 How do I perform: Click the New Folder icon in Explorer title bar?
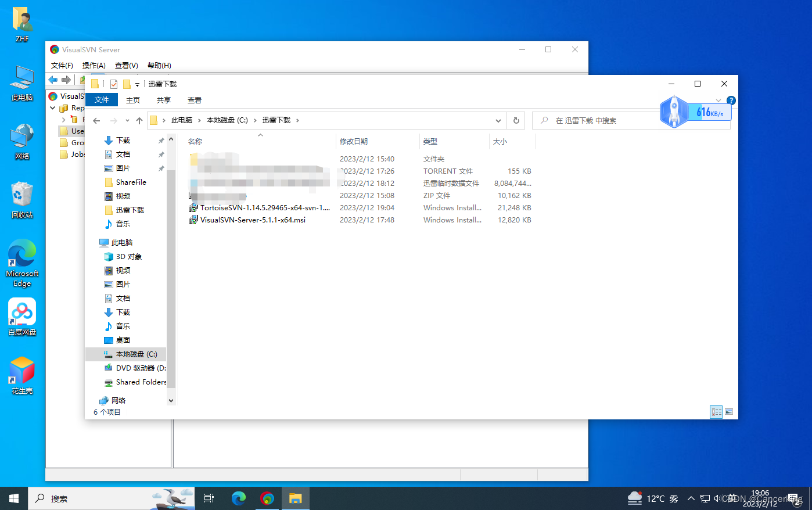127,84
